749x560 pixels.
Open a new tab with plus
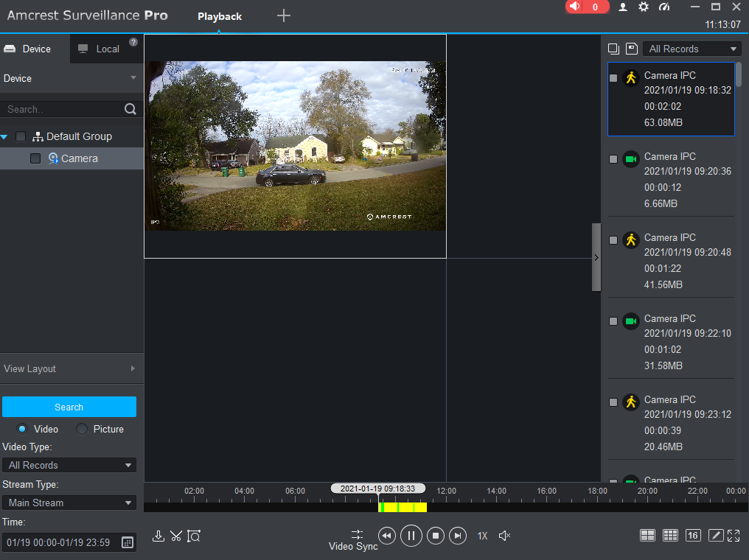(x=283, y=15)
